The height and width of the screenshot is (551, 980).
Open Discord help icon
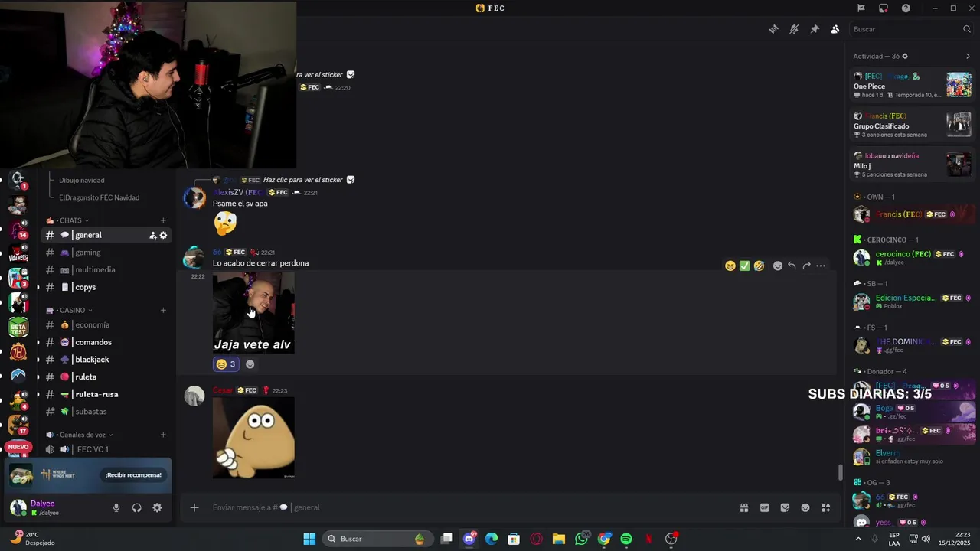pos(906,8)
